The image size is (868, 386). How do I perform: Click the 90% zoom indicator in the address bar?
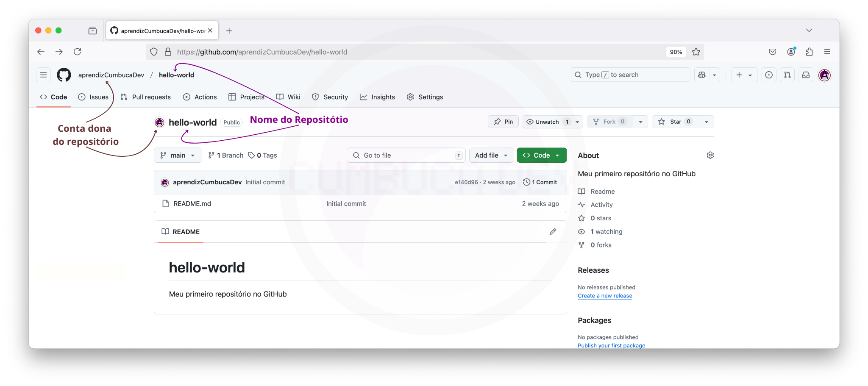pos(676,52)
